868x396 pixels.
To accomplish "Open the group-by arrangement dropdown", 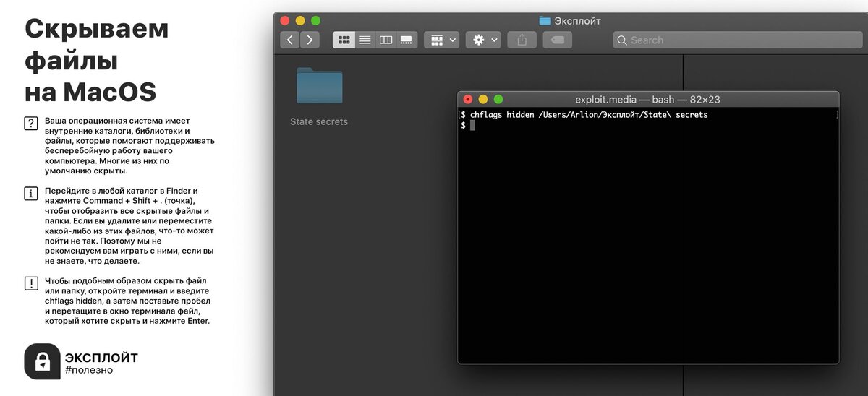I will click(x=442, y=40).
